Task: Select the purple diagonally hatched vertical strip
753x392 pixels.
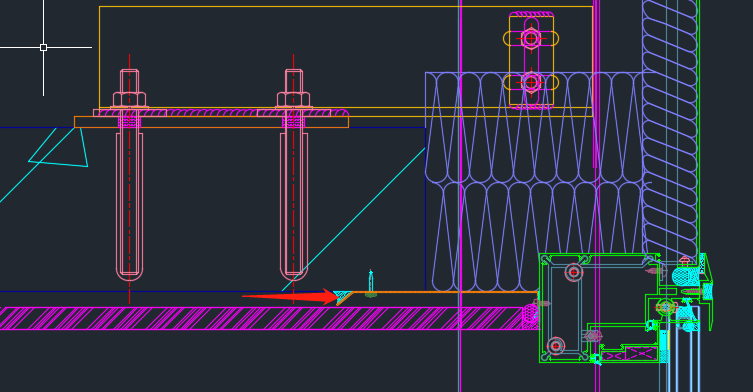Action: [670, 130]
